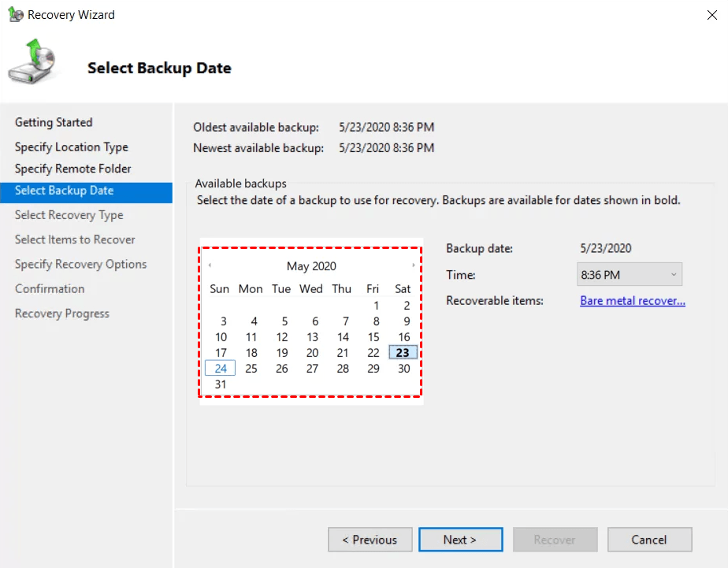Open the Time dropdown showing 8:36 PM
The width and height of the screenshot is (728, 568).
pyautogui.click(x=629, y=275)
